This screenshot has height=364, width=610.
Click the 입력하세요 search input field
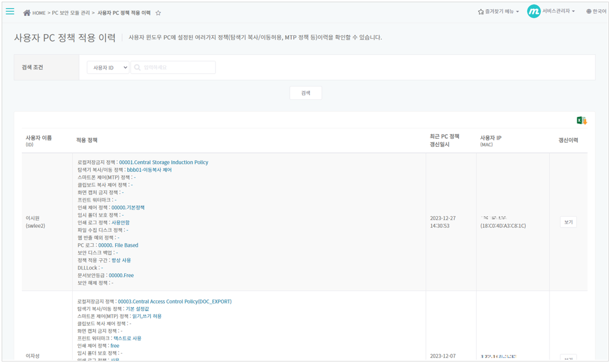(173, 68)
